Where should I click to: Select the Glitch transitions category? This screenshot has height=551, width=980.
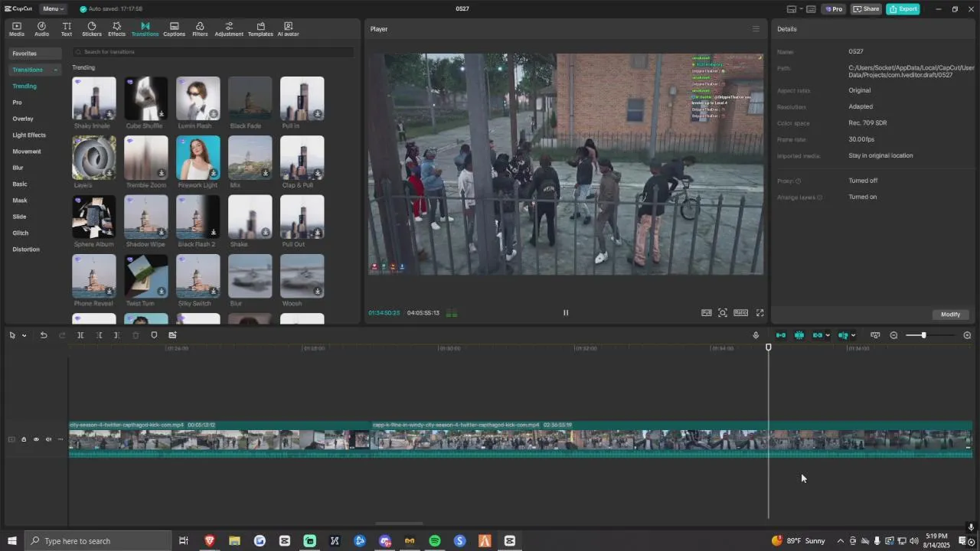point(21,233)
